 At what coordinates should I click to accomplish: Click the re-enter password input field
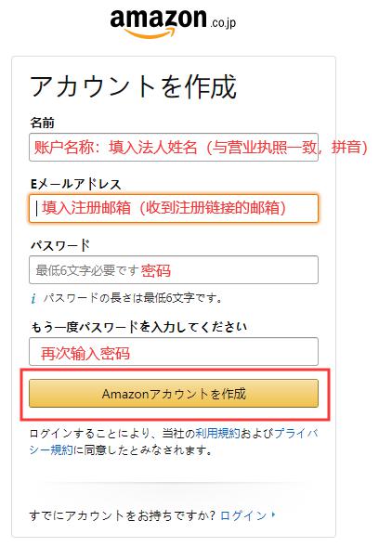pyautogui.click(x=174, y=352)
